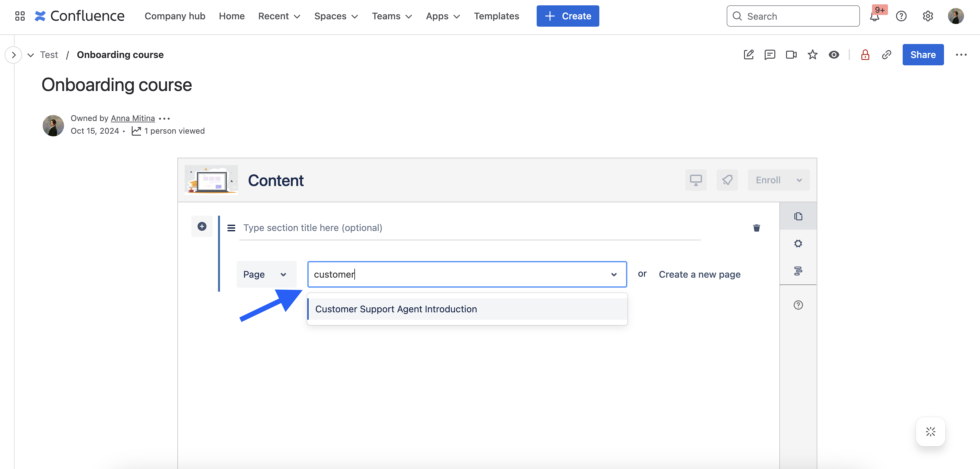Copy page link using chain icon

click(x=886, y=55)
